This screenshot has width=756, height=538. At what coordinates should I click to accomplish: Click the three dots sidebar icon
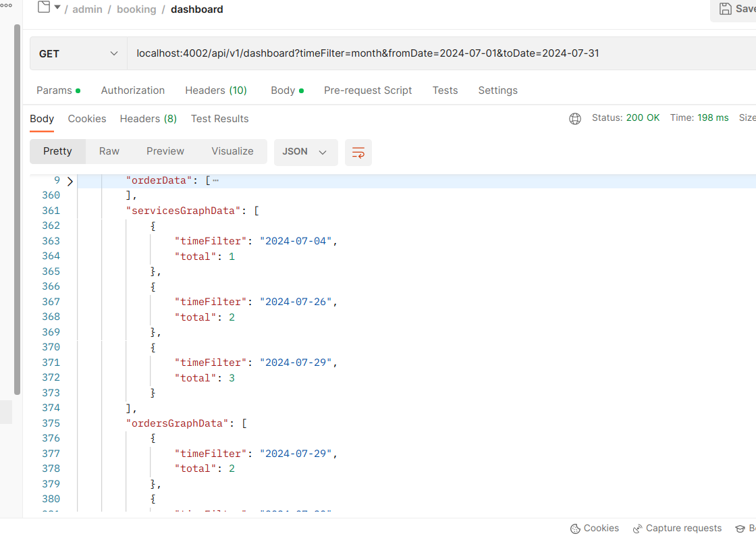7,5
